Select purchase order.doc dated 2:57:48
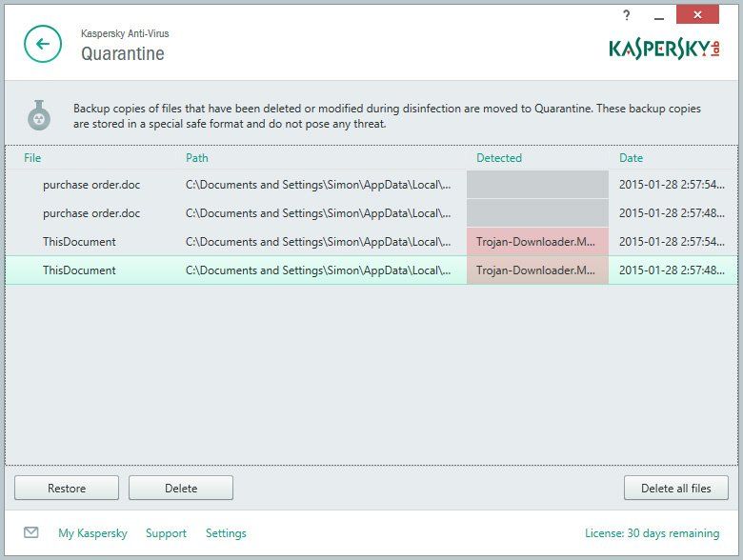This screenshot has height=560, width=743. pyautogui.click(x=371, y=213)
